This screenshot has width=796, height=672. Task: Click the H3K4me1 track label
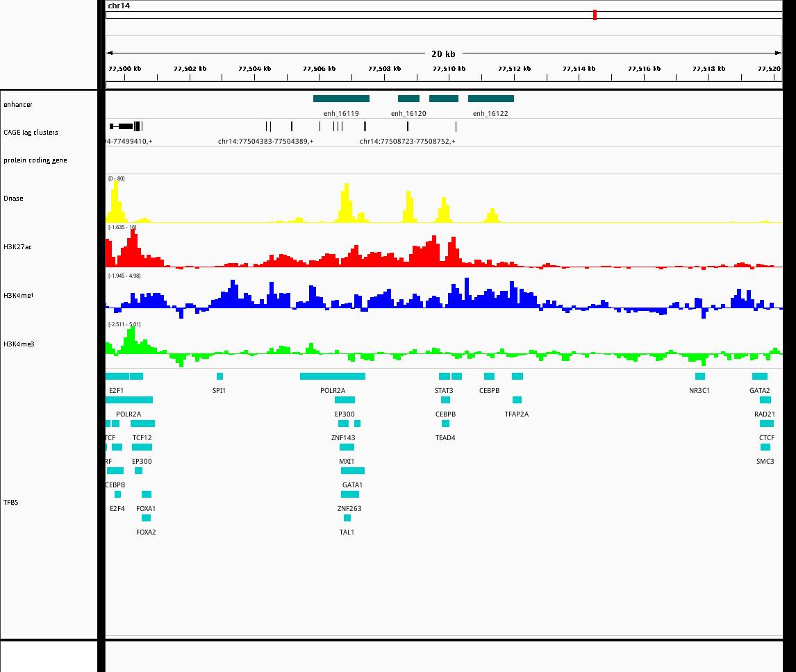click(19, 296)
